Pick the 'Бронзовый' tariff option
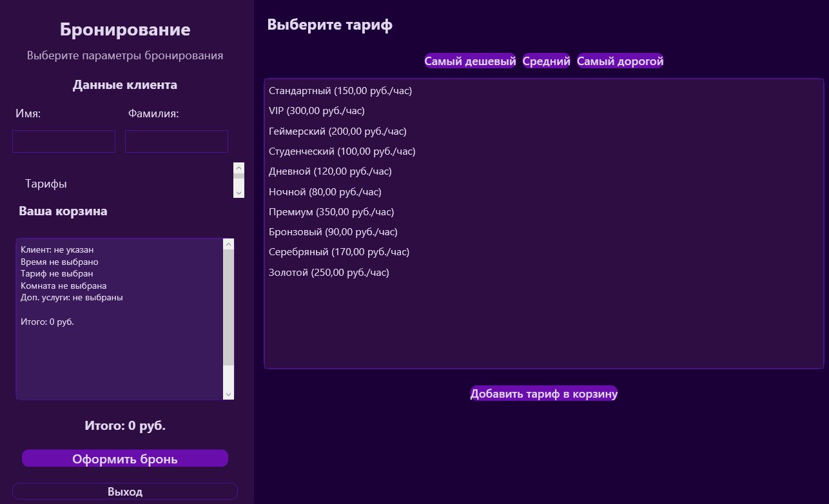Viewport: 829px width, 504px height. pyautogui.click(x=333, y=231)
